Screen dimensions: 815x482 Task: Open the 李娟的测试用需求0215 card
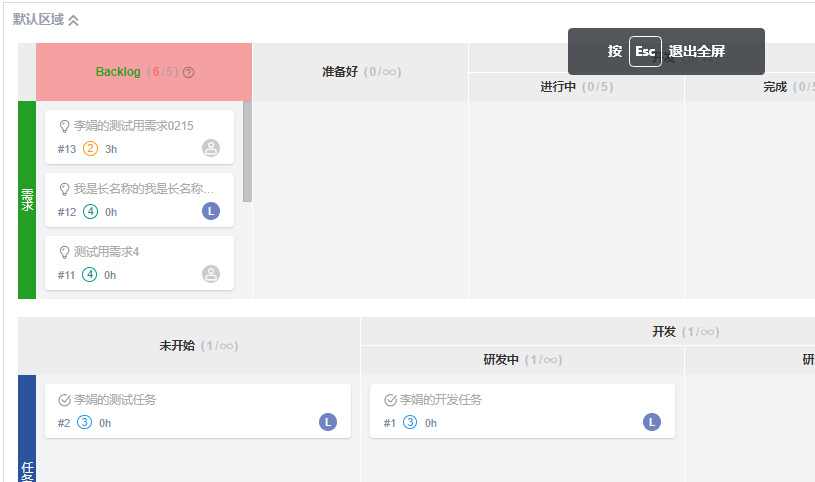pyautogui.click(x=133, y=126)
